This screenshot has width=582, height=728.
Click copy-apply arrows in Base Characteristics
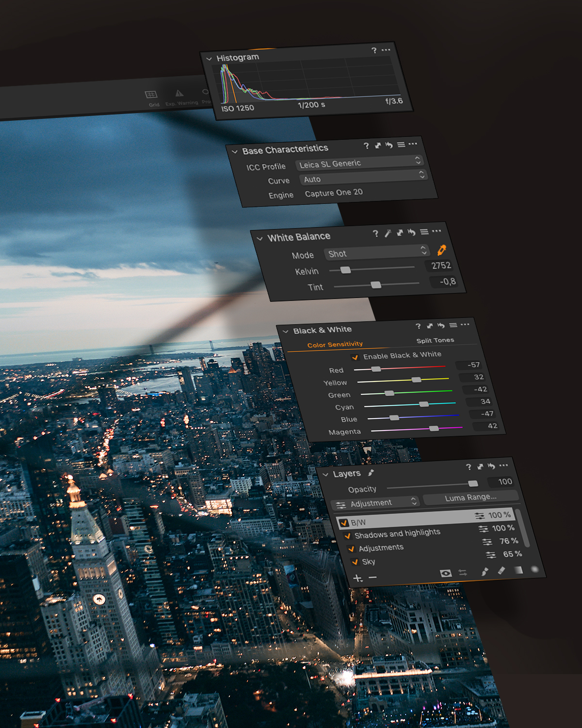378,145
